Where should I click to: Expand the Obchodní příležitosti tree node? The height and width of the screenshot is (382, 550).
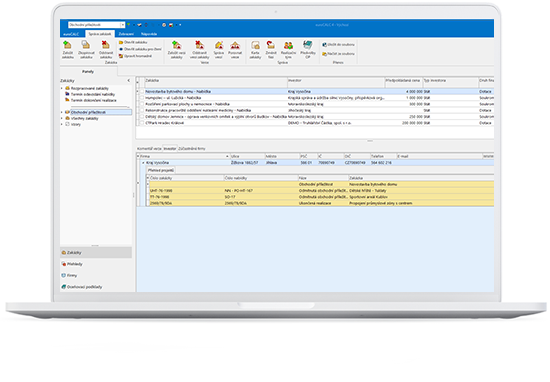click(62, 112)
